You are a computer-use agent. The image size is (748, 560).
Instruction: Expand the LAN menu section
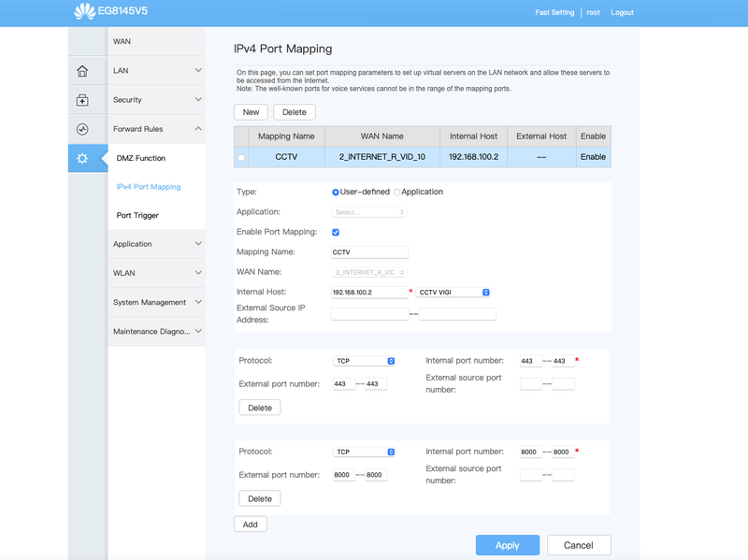156,71
